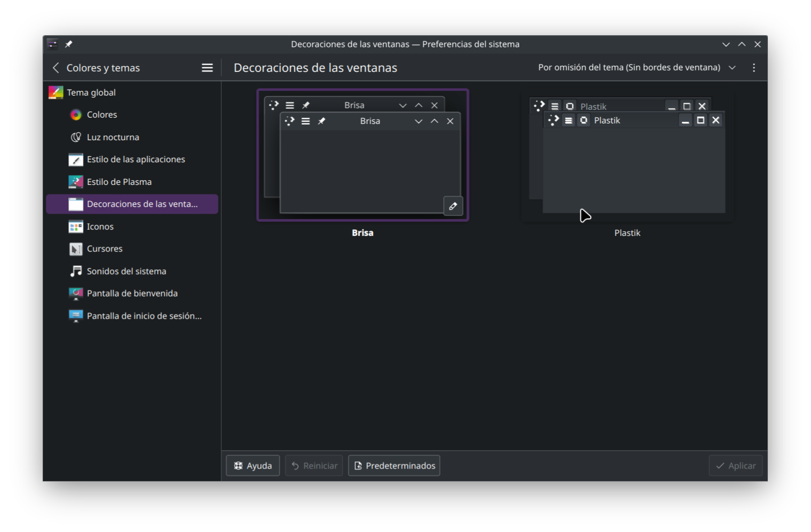Open the three-dot page options menu
Viewport: 811px width, 532px height.
click(x=754, y=68)
